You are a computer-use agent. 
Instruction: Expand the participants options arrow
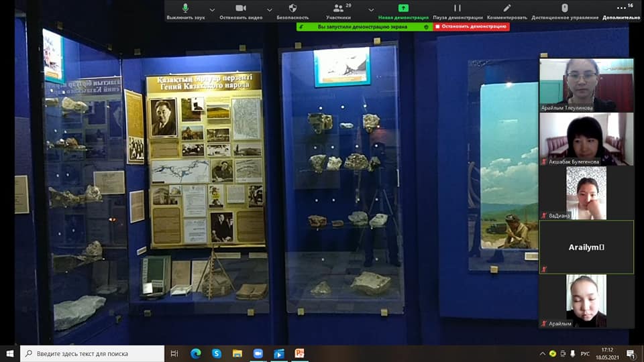point(371,10)
